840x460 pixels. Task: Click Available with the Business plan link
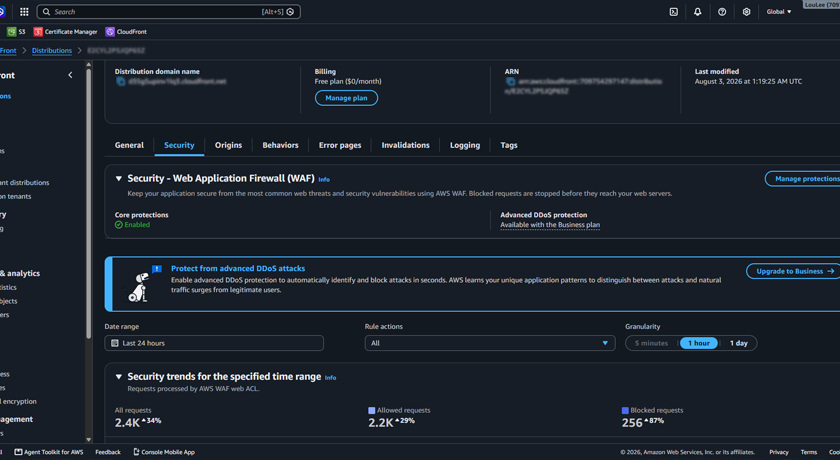550,225
